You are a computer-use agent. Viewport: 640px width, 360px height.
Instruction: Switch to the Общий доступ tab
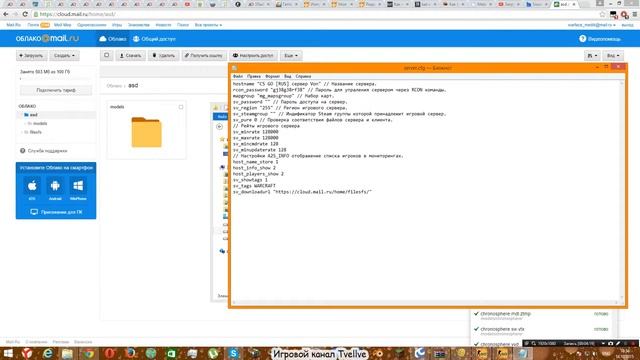[x=154, y=39]
